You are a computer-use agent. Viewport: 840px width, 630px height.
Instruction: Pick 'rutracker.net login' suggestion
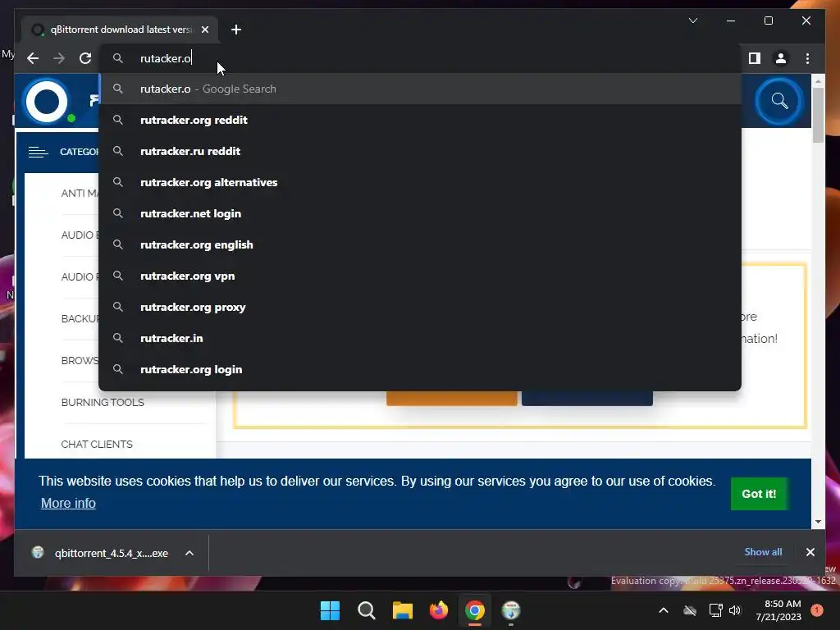pyautogui.click(x=420, y=213)
